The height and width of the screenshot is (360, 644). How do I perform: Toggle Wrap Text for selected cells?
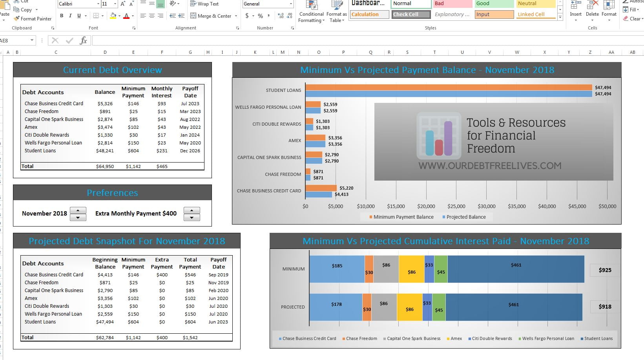point(204,4)
